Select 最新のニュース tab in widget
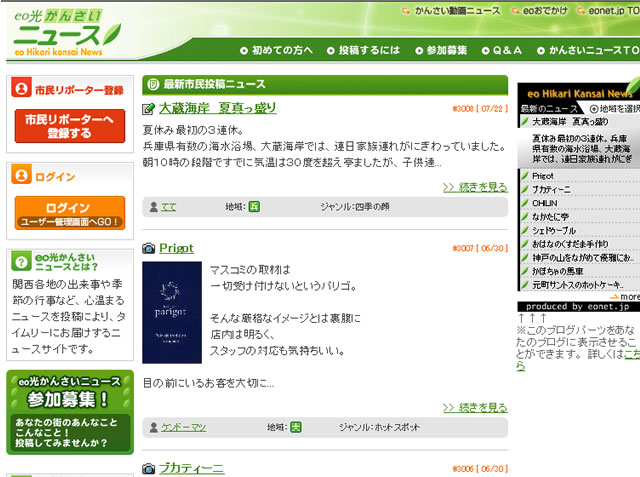The image size is (640, 477). tap(549, 109)
